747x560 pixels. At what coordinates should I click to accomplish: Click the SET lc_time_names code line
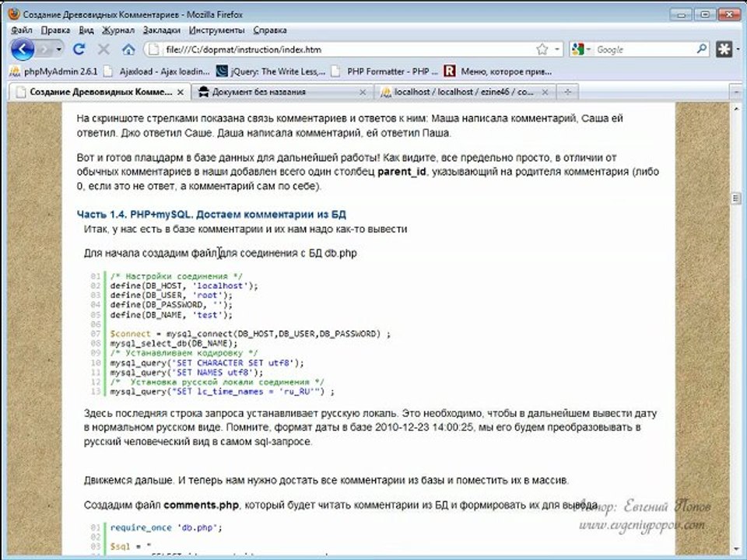[223, 391]
